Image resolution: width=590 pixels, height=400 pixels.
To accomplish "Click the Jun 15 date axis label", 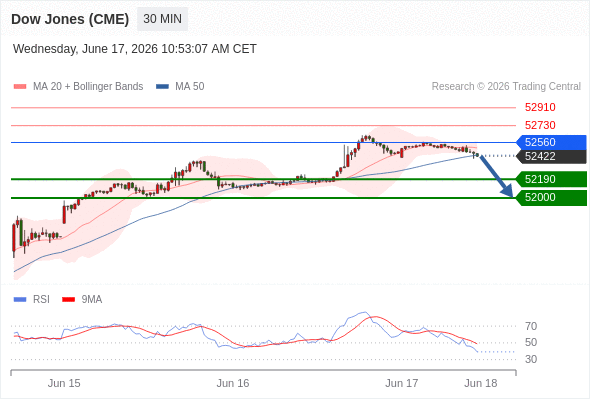I will 64,383.
